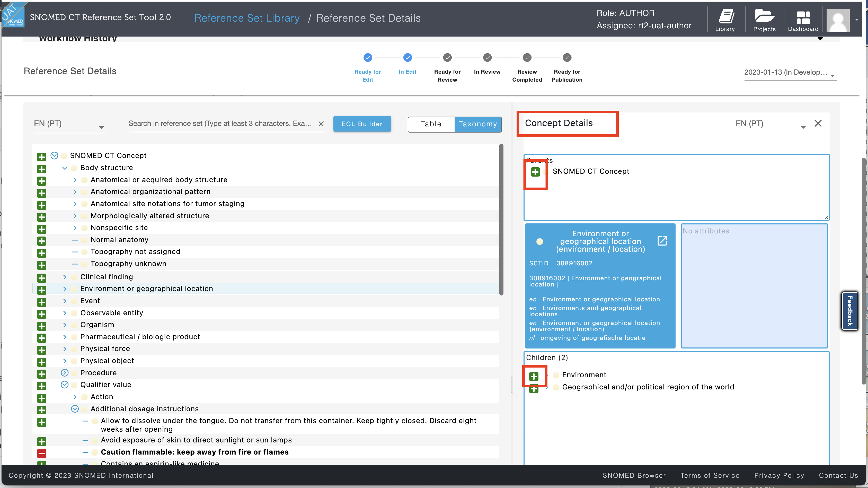Viewport: 868px width, 488px height.
Task: Click green plus beside SNOMED CT Concept root
Action: 41,157
